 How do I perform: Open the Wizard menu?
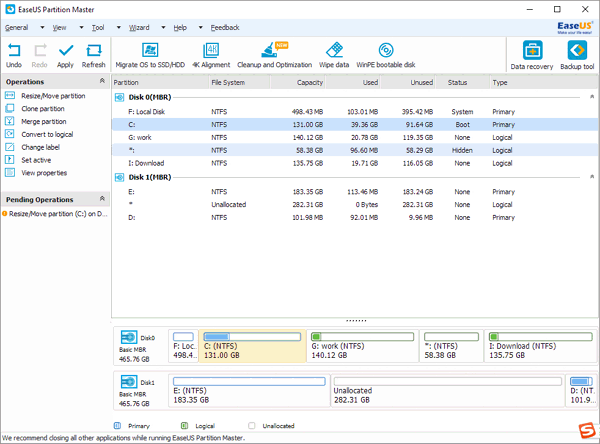[139, 28]
